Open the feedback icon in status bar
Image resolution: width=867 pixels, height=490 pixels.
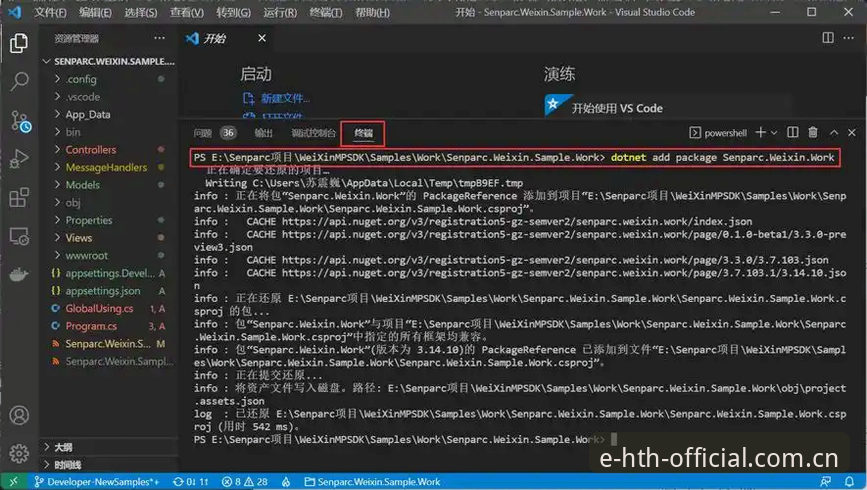click(826, 482)
